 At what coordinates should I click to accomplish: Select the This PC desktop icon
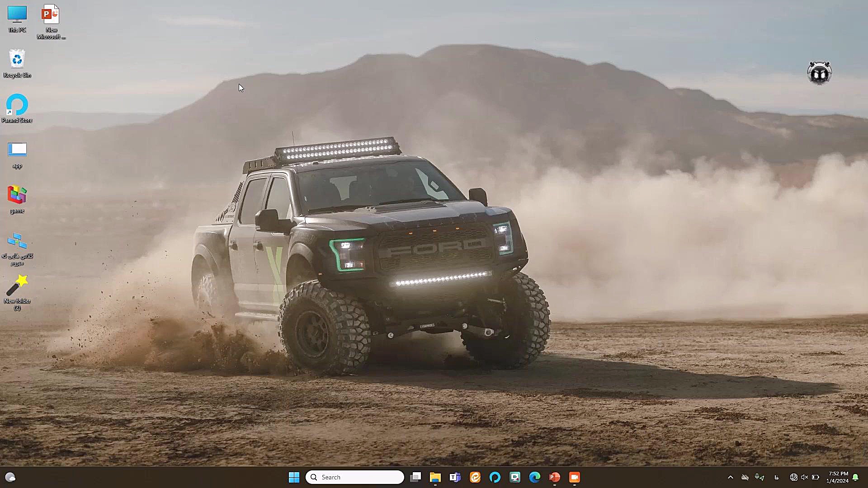coord(17,19)
